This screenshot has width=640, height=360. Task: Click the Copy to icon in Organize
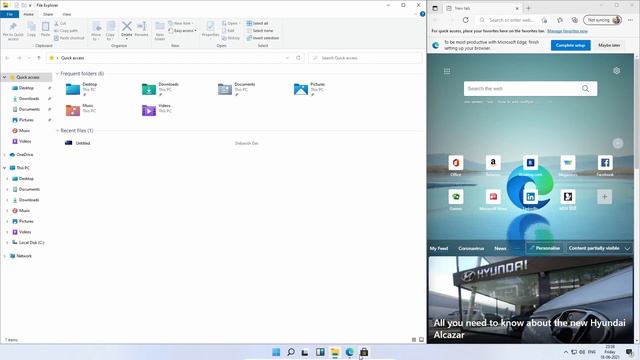tap(110, 27)
